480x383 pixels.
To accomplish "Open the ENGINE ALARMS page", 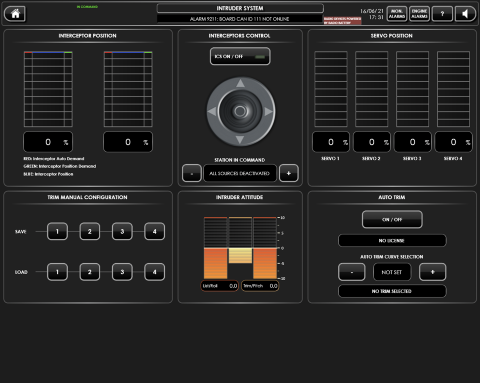I will [x=419, y=14].
